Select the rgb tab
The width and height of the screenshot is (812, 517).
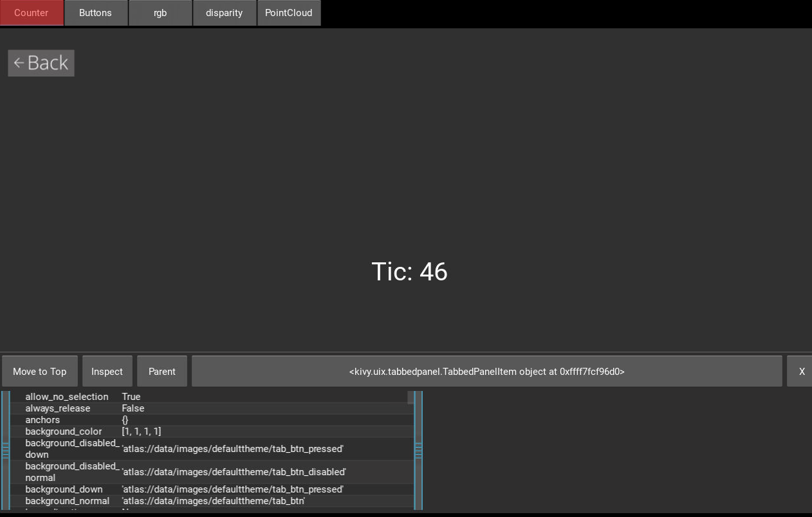(160, 13)
